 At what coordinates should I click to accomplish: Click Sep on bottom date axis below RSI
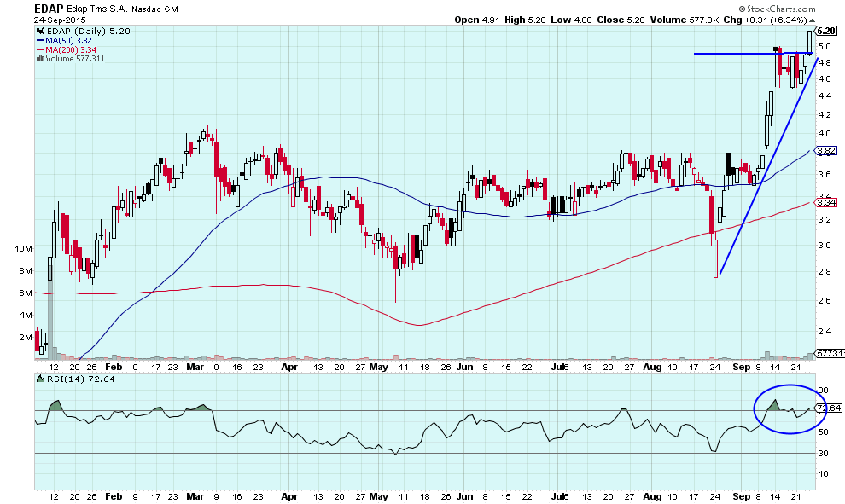(x=742, y=496)
